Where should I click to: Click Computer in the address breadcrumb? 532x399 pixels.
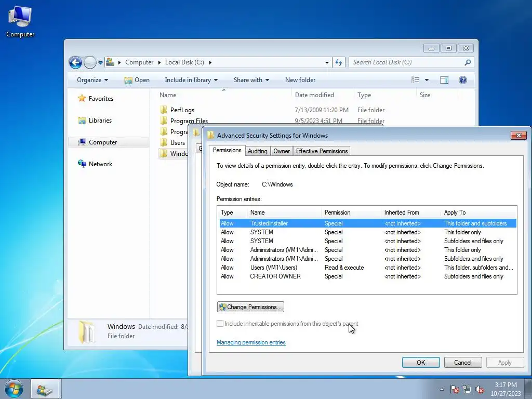click(x=139, y=62)
